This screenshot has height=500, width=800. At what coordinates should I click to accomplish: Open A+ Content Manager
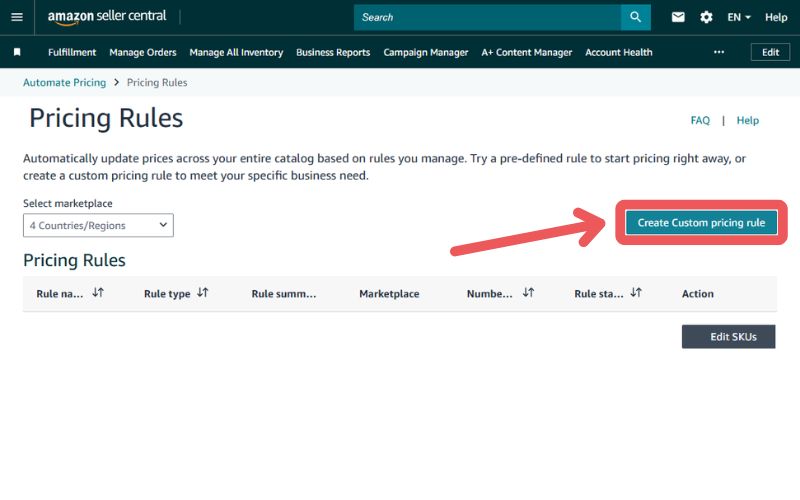(527, 52)
